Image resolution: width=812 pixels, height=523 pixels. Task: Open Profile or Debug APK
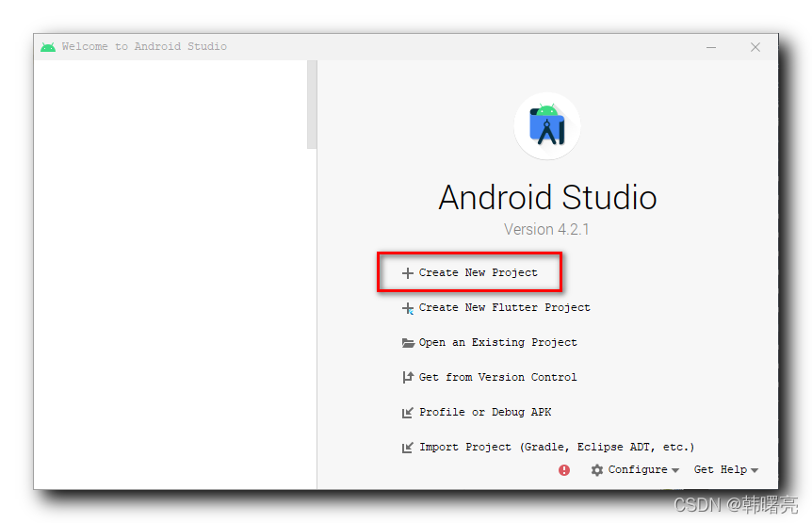click(x=485, y=412)
